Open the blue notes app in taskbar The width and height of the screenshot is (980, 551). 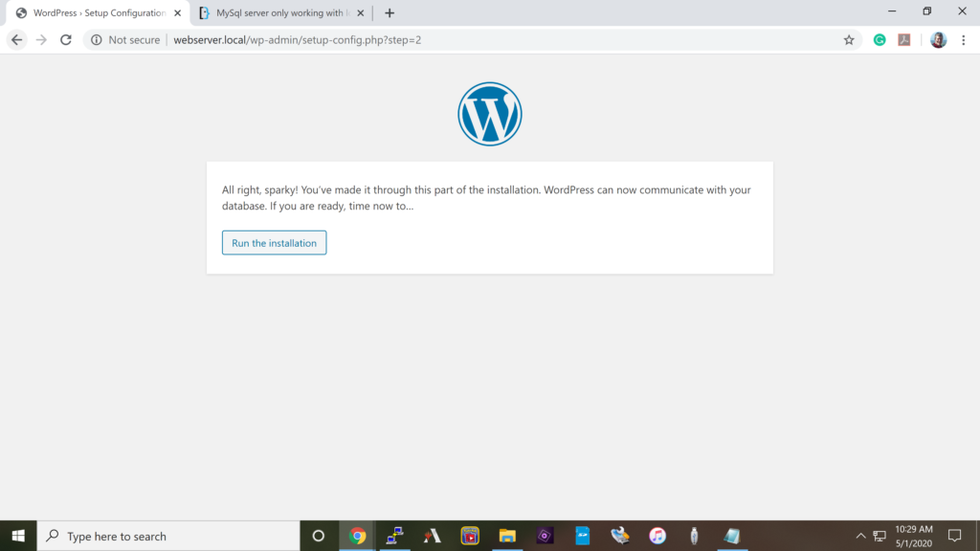click(583, 536)
